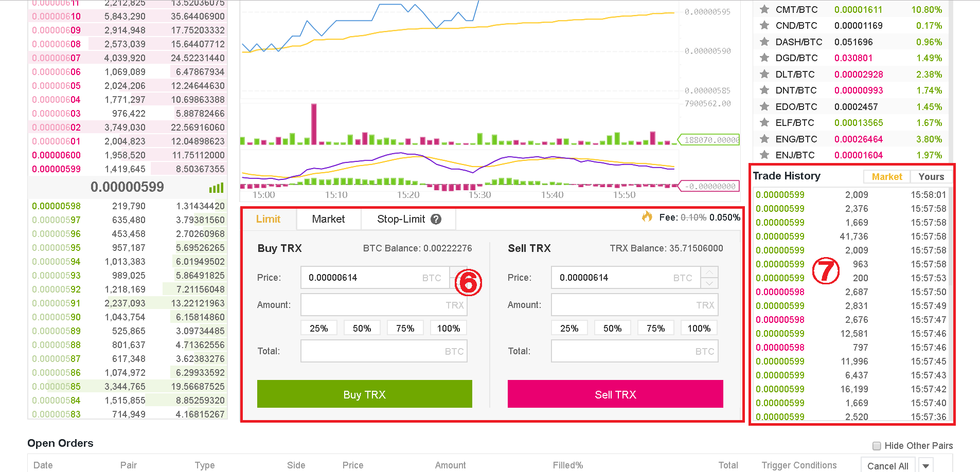Favorite the CND/BTC pair star
The image size is (980, 472).
(x=764, y=25)
